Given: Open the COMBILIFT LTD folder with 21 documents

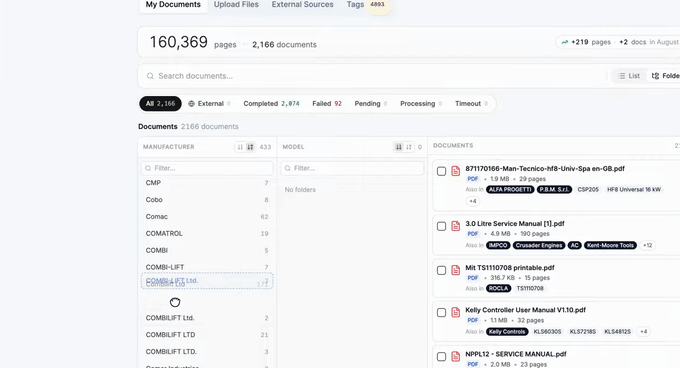Looking at the screenshot, I should [x=207, y=335].
